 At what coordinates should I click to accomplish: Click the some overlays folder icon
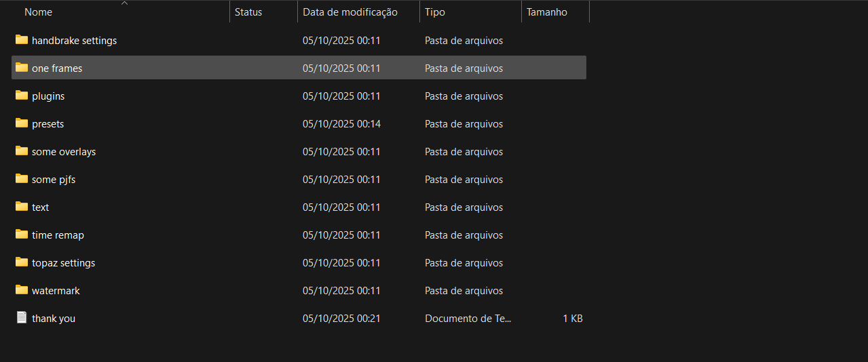pyautogui.click(x=22, y=151)
